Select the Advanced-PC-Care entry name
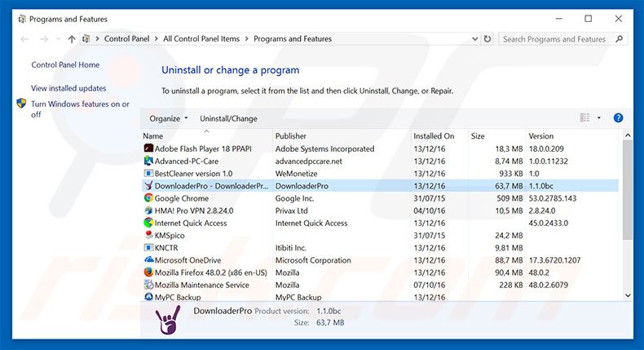This screenshot has height=350, width=644. (187, 162)
